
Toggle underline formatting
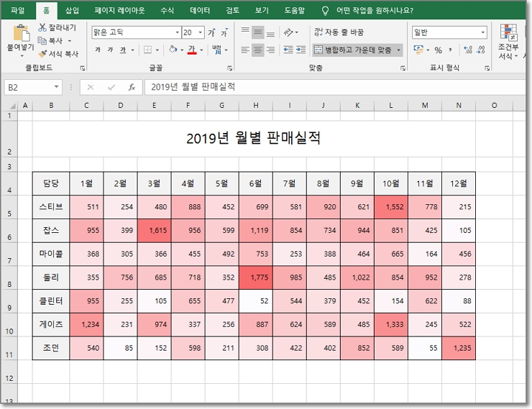[x=122, y=50]
